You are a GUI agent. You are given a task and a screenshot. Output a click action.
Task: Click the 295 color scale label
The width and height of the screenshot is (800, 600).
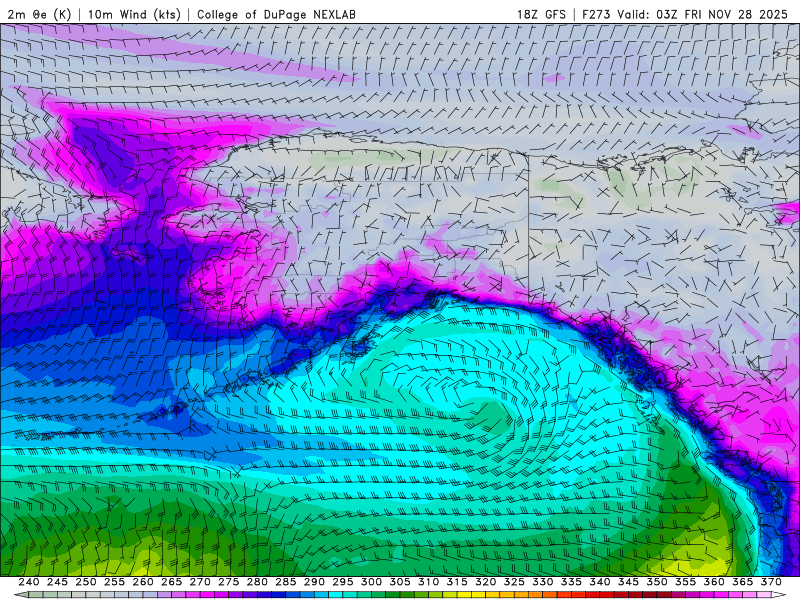(343, 582)
